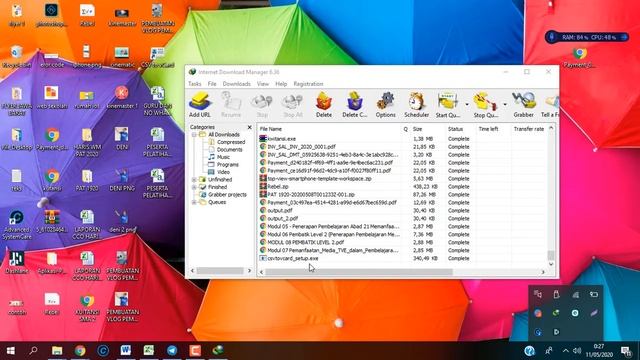Screen dimensions: 640x360
Task: Click the Resume toolbar icon
Action: pos(231,104)
